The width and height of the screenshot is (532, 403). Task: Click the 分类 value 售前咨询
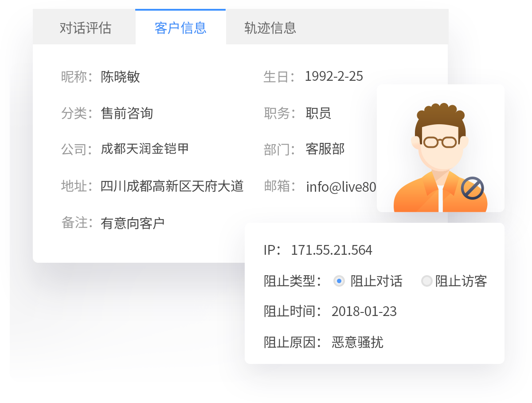(126, 114)
